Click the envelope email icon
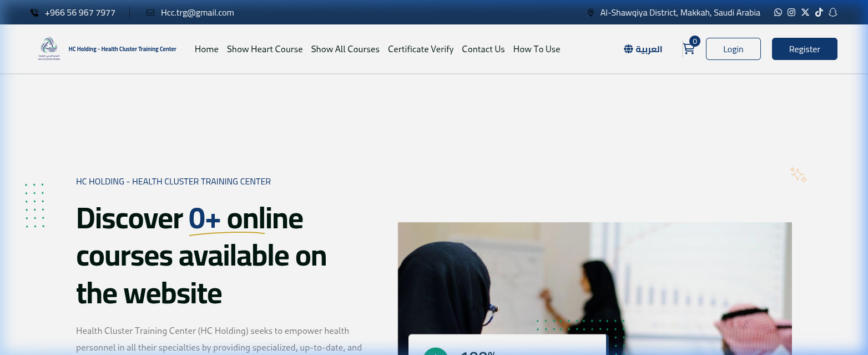This screenshot has width=868, height=355. coord(150,12)
